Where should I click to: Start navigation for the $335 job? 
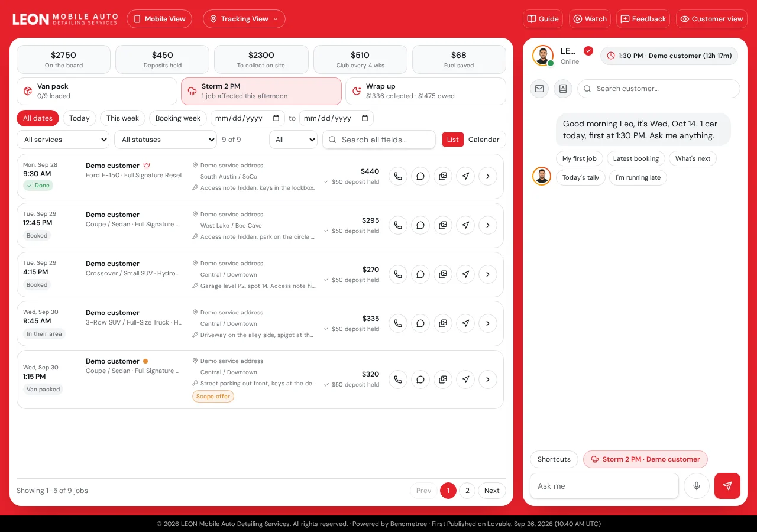click(x=465, y=323)
